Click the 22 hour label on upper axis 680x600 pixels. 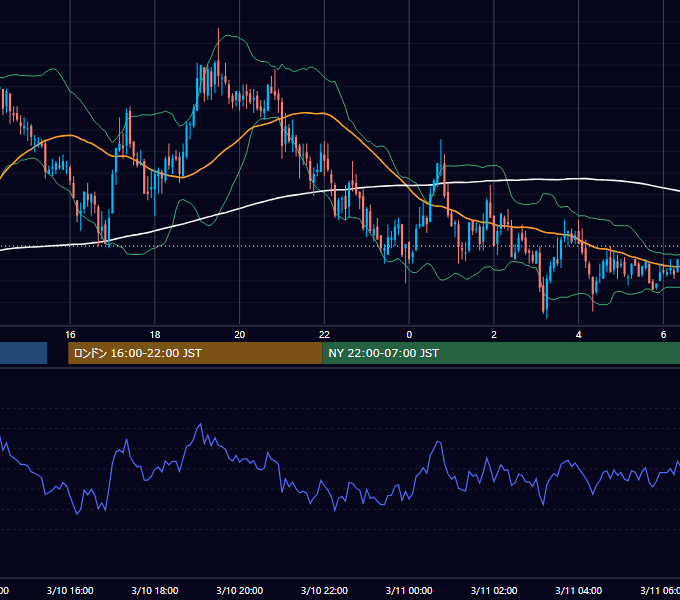click(x=324, y=335)
